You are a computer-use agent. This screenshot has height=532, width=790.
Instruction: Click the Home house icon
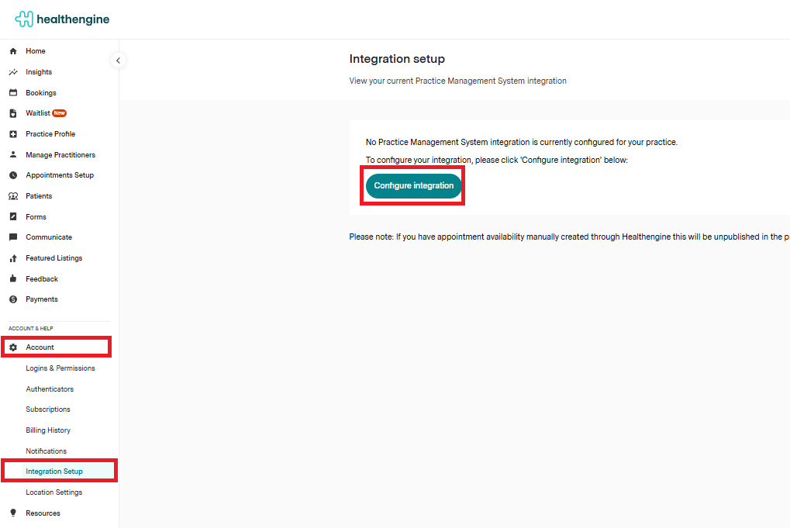(13, 51)
